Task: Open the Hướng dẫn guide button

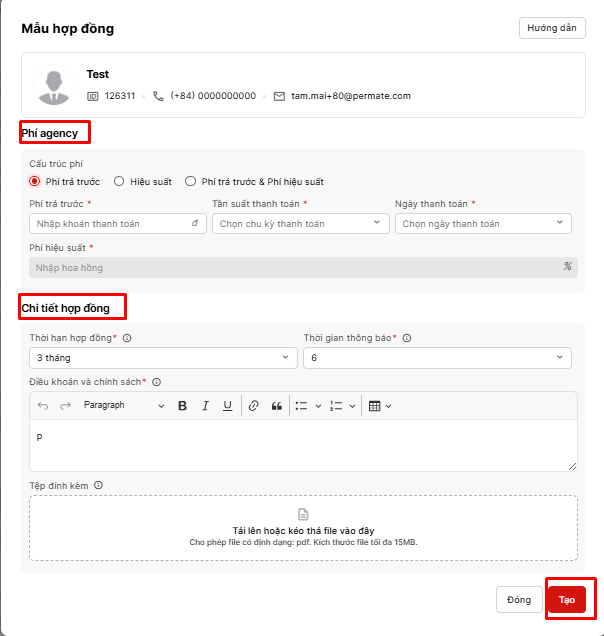Action: coord(552,28)
